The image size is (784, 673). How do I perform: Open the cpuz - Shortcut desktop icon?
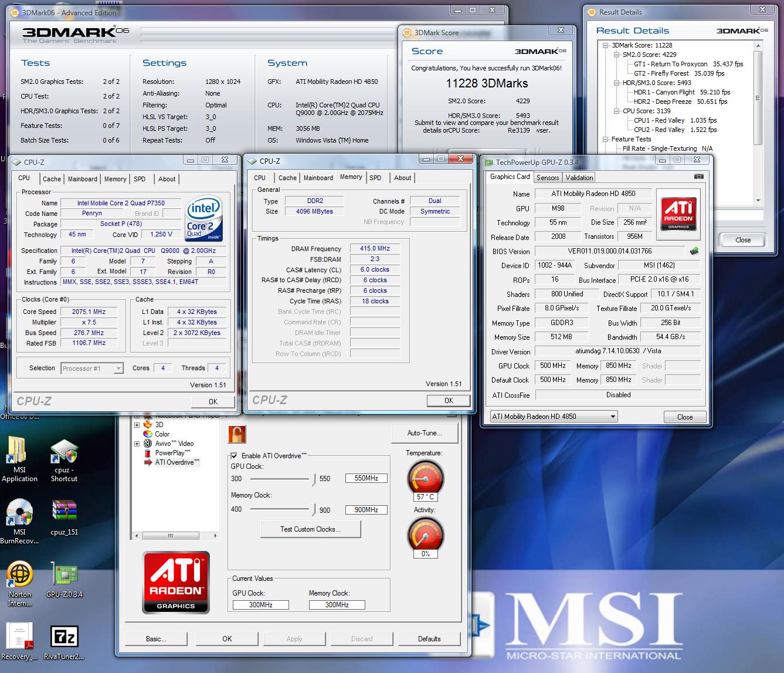(64, 461)
